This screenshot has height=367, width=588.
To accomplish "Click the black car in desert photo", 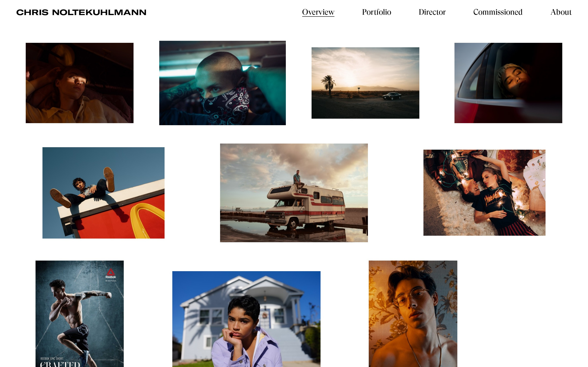I will tap(392, 96).
